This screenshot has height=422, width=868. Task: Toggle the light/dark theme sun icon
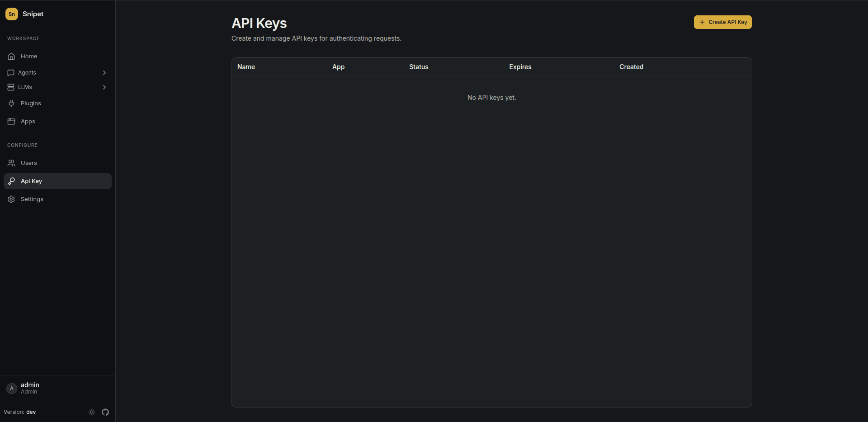pyautogui.click(x=92, y=412)
